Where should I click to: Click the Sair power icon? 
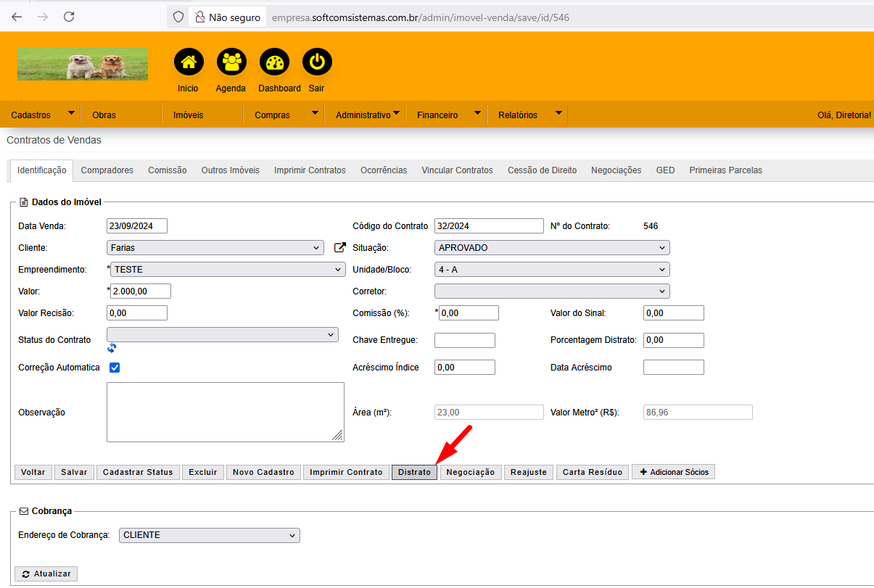(317, 62)
